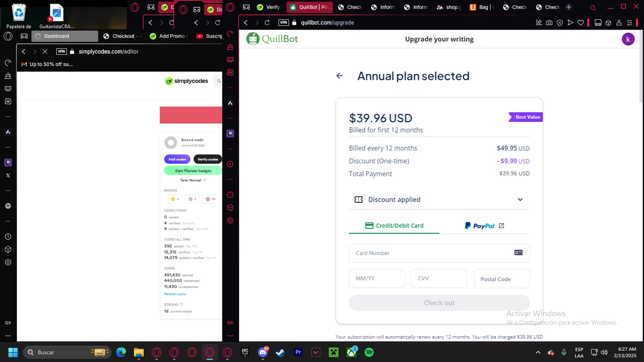Click the heart bookmark icon in toolbar
Viewport: 644px width, 362px height.
click(x=581, y=23)
